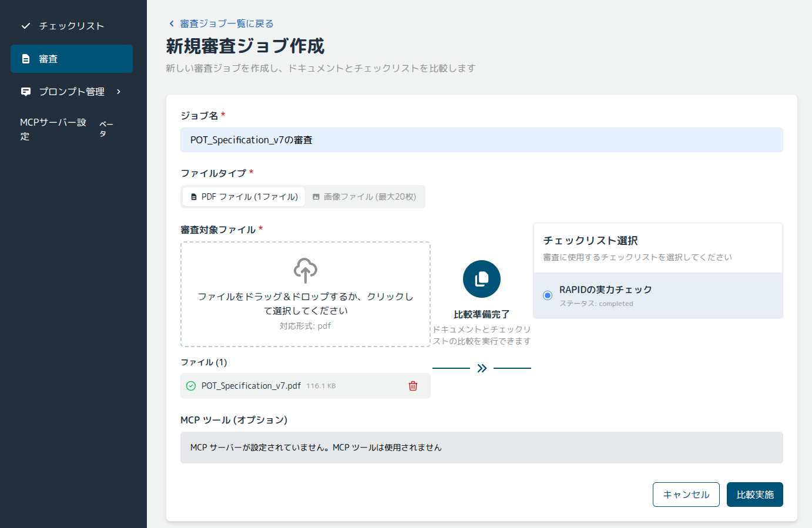Image resolution: width=812 pixels, height=528 pixels.
Task: Switch to the 画像ファイル (最大20枚) tab
Action: (365, 197)
